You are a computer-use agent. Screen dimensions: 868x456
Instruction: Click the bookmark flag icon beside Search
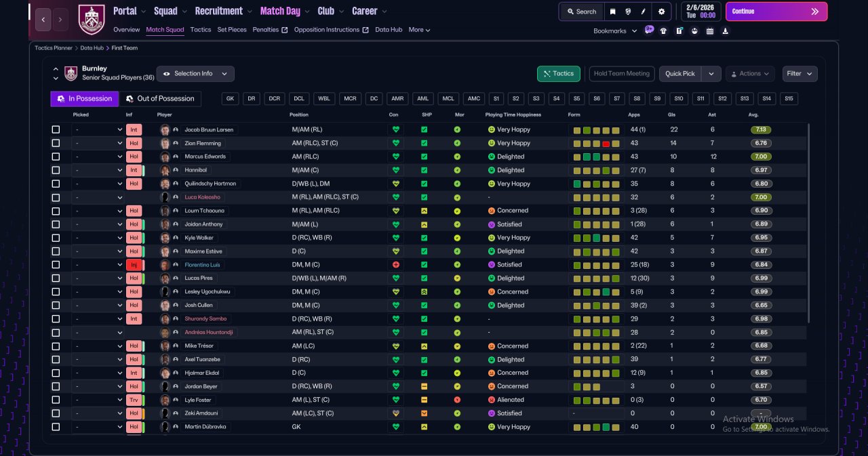[x=613, y=12]
